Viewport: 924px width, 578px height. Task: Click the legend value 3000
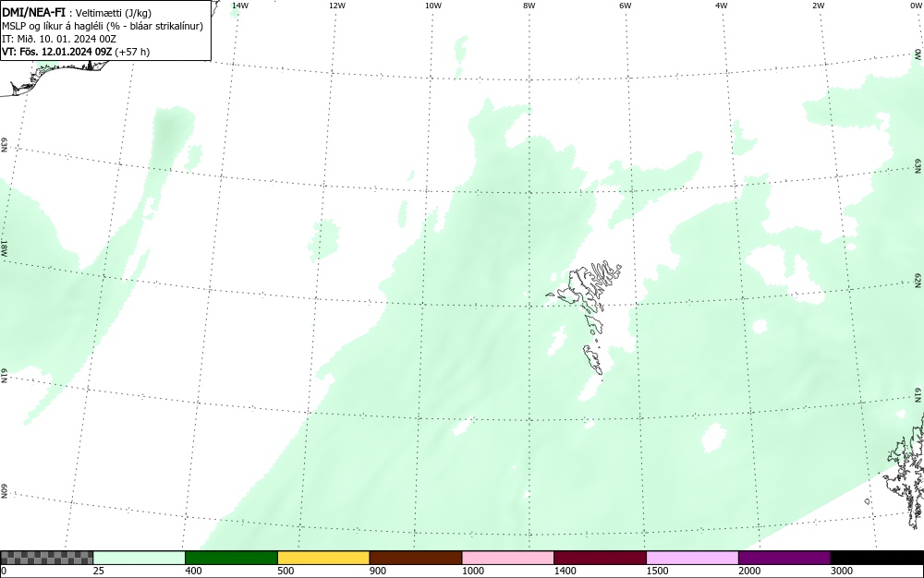[x=842, y=571]
